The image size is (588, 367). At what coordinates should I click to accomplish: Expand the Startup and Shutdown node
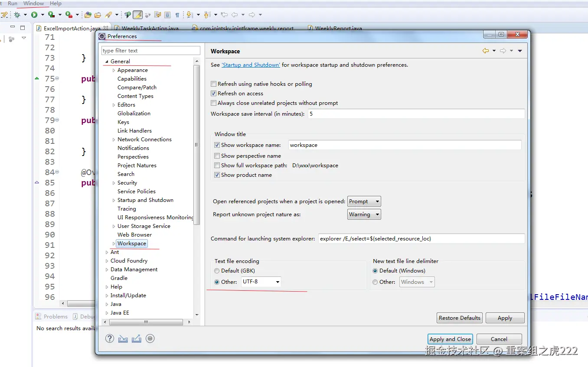click(x=114, y=200)
